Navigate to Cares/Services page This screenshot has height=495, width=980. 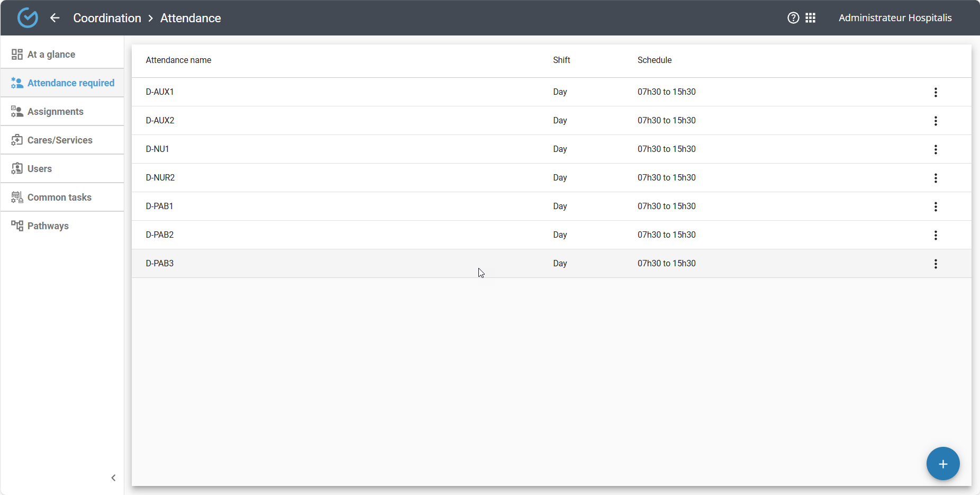point(60,140)
